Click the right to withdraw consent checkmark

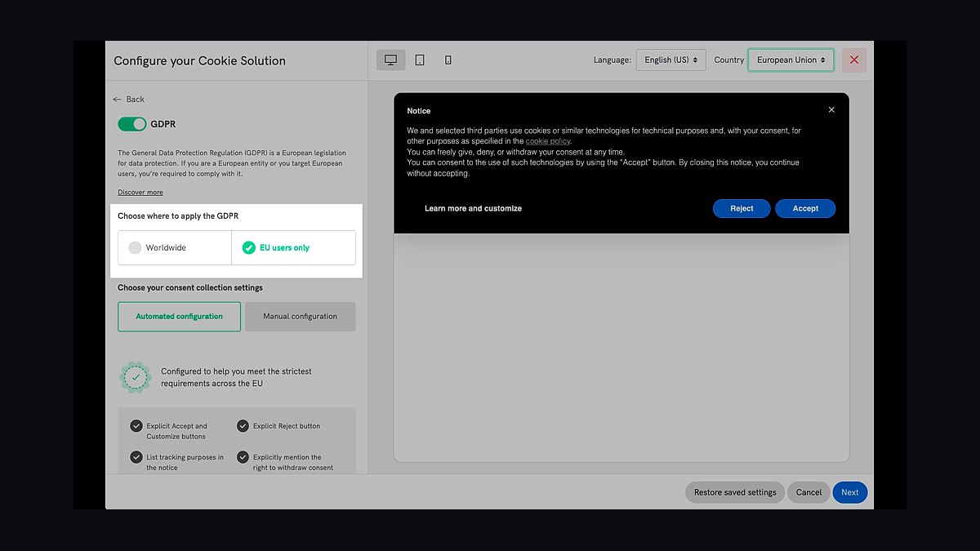tap(243, 457)
